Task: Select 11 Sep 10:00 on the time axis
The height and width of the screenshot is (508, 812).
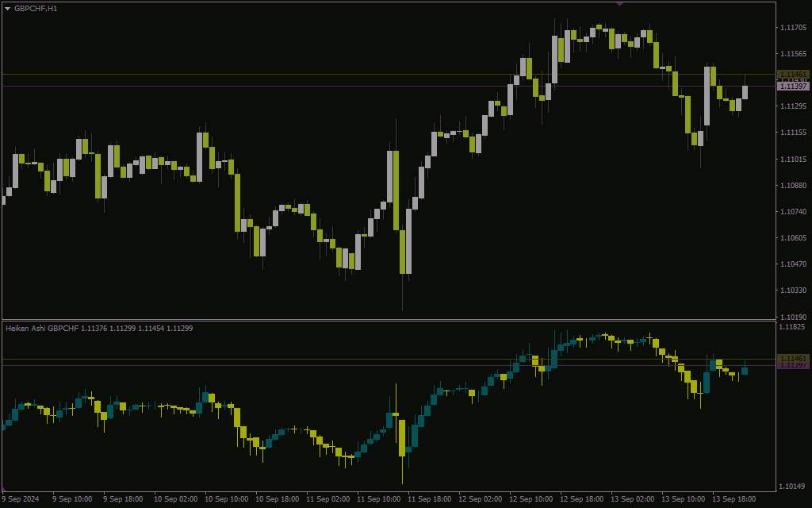Action: [x=378, y=499]
